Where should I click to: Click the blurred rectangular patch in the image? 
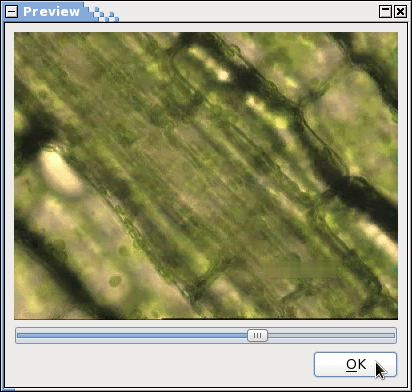(303, 269)
